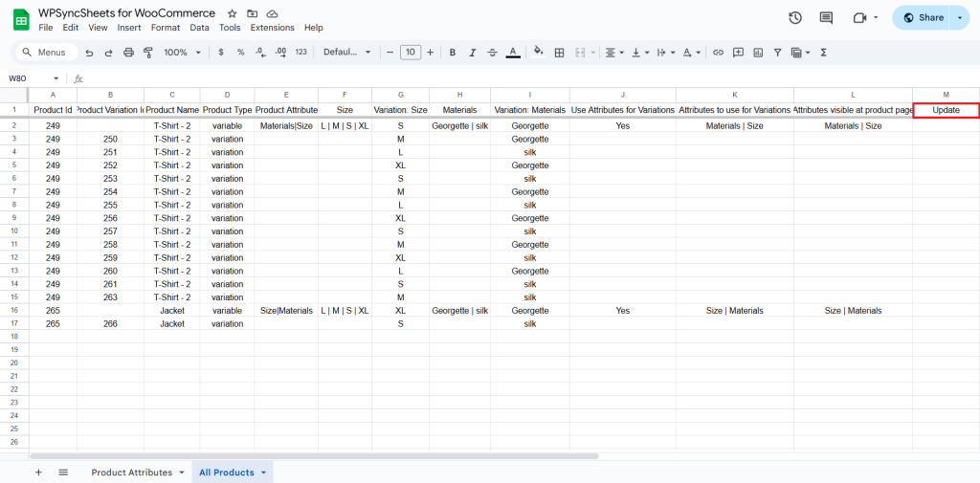Create a filter
The height and width of the screenshot is (483, 980).
click(777, 53)
